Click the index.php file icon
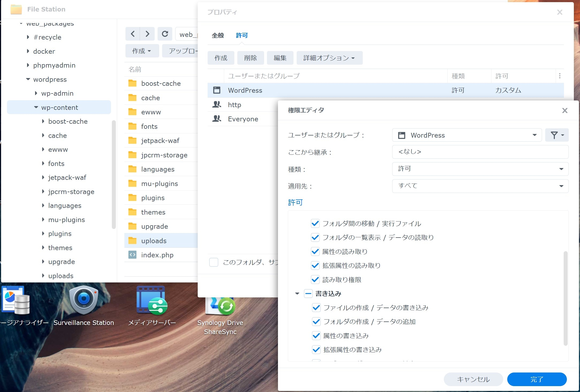The height and width of the screenshot is (392, 580). click(x=132, y=255)
